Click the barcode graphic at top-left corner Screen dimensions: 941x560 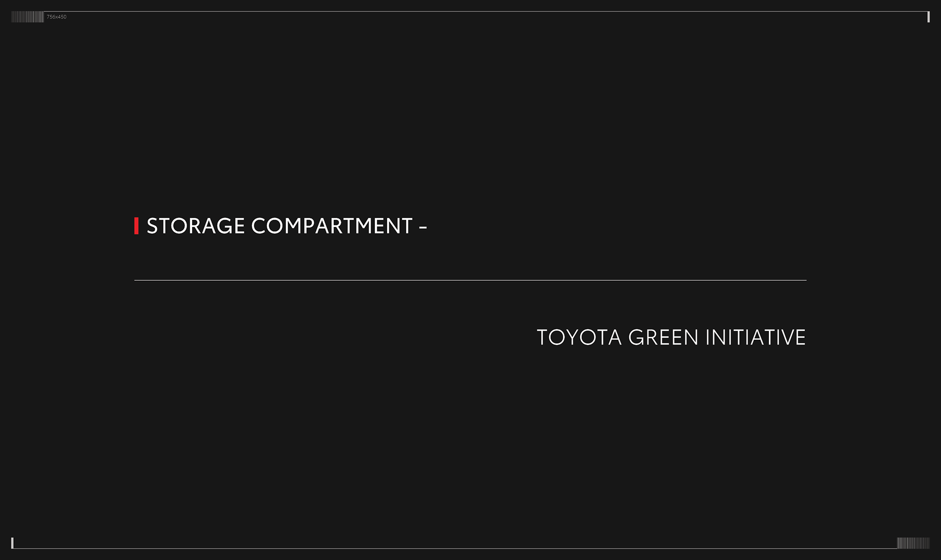pos(27,17)
